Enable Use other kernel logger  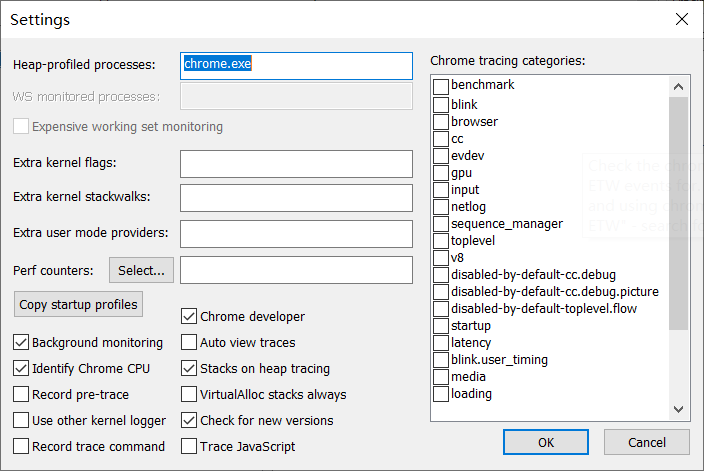click(x=22, y=420)
